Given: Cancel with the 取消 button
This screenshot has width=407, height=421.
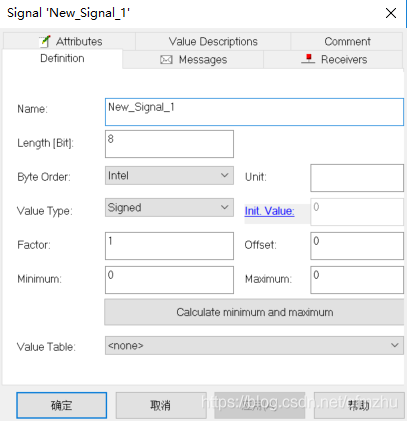Looking at the screenshot, I should (161, 405).
